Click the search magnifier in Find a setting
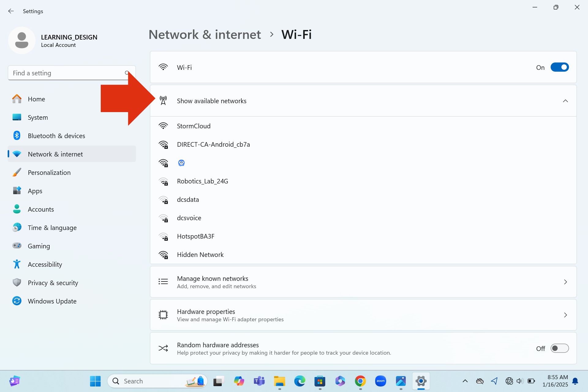588x392 pixels. point(126,73)
